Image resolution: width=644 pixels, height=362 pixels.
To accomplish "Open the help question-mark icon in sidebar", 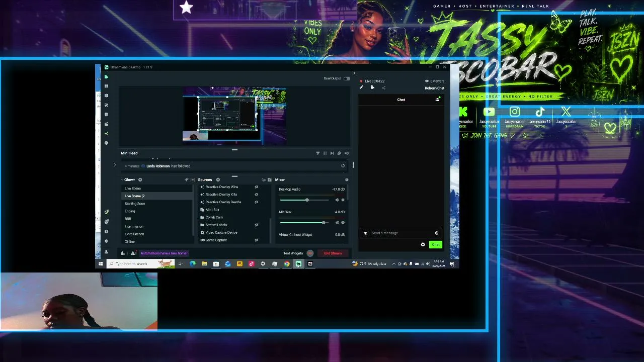I will [x=106, y=231].
